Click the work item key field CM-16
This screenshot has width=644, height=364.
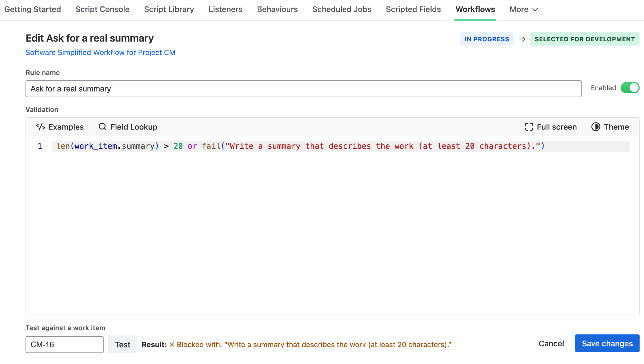tap(64, 344)
